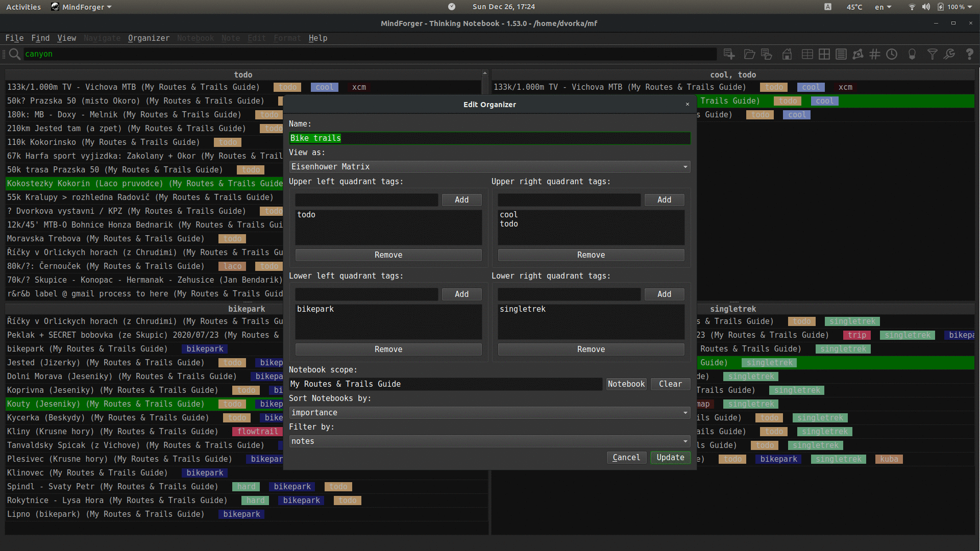Remove tag from upper right quadrant
Viewport: 980px width, 551px height.
pos(591,255)
